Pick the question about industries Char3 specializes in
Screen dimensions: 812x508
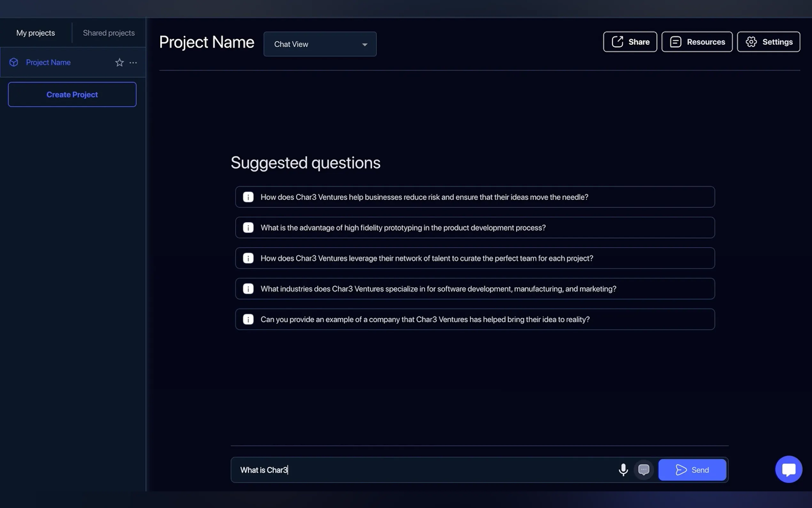coord(475,289)
